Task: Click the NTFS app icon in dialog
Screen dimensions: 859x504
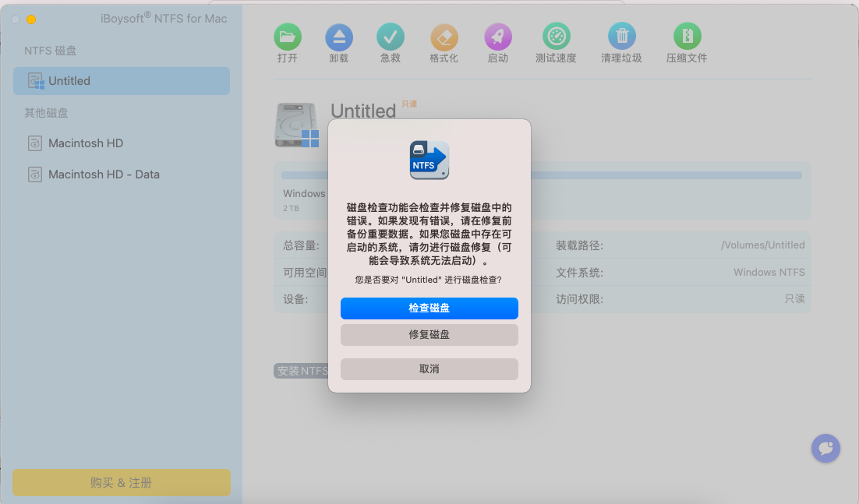Action: click(x=429, y=160)
